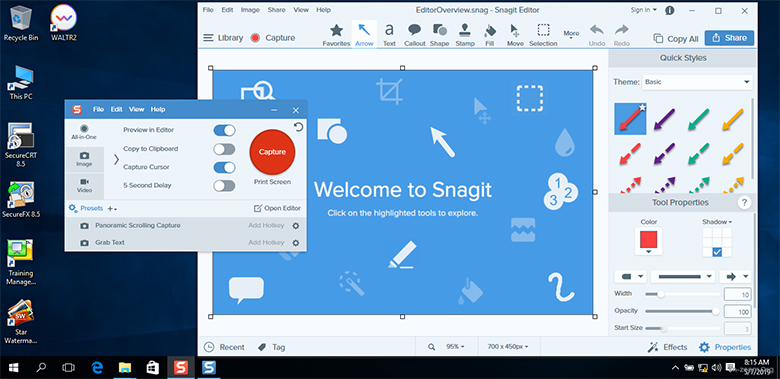Viewport: 780px width, 379px height.
Task: Click the red Capture record icon in Editor
Action: tap(255, 38)
